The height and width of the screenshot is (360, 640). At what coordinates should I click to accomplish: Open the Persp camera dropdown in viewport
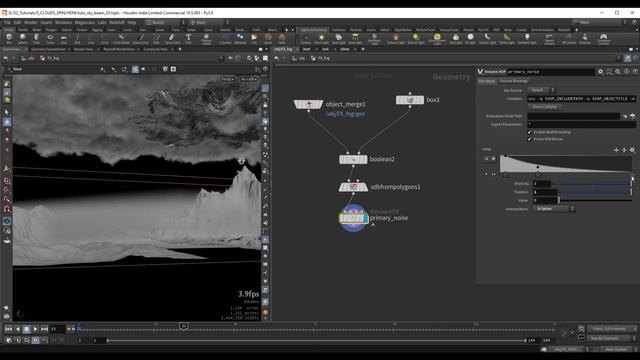pyautogui.click(x=228, y=79)
